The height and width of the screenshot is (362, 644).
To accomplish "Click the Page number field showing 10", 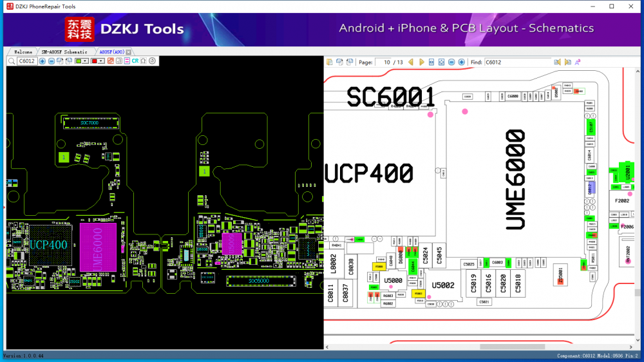I will point(384,62).
